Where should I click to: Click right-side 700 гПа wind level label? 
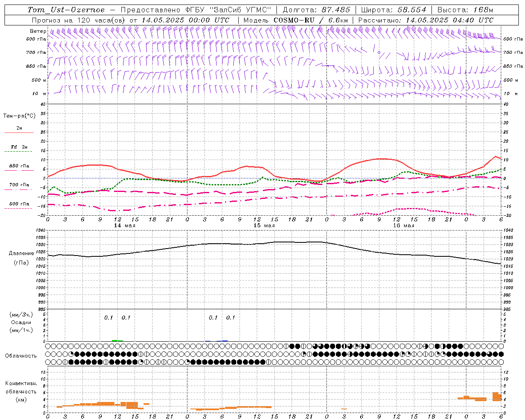(x=513, y=52)
